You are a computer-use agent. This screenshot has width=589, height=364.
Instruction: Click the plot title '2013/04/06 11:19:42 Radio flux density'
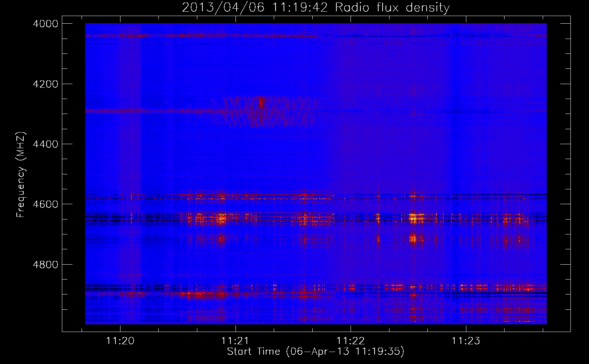tap(316, 7)
